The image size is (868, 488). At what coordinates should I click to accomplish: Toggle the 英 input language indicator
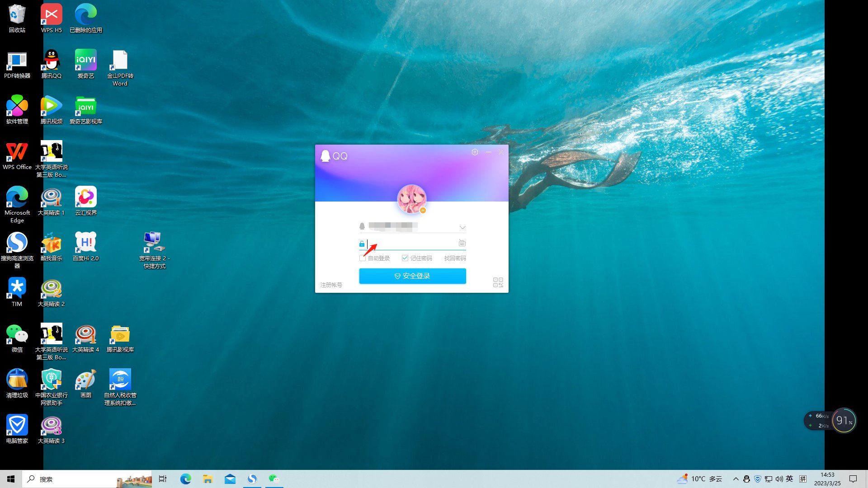click(789, 479)
